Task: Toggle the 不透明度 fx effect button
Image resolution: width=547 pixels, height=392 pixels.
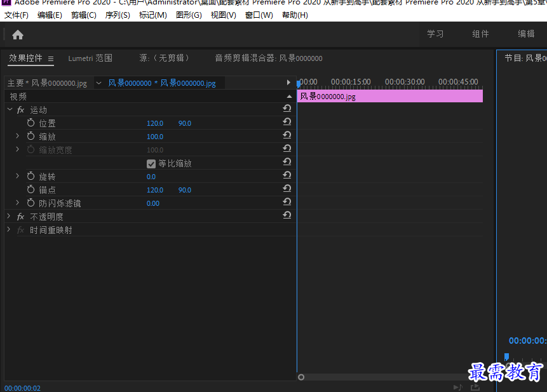Action: point(20,217)
